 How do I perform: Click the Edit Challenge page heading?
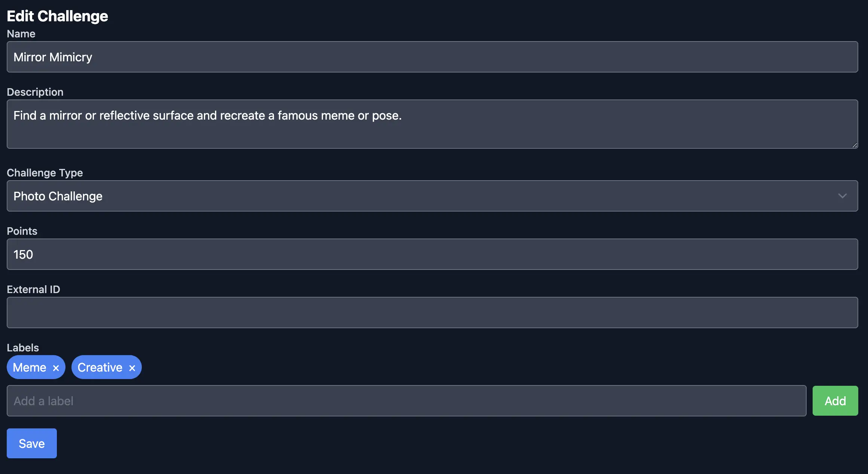tap(57, 16)
